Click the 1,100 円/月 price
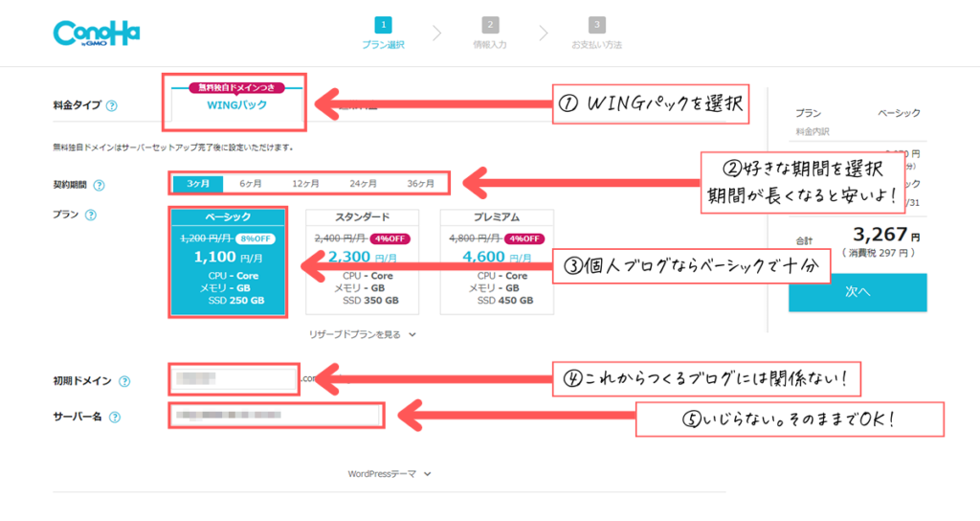The width and height of the screenshot is (980, 521). pyautogui.click(x=228, y=257)
